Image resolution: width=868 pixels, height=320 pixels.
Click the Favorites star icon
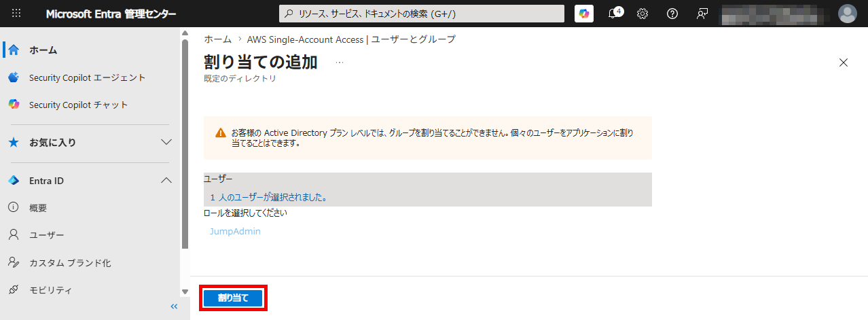pyautogui.click(x=14, y=143)
